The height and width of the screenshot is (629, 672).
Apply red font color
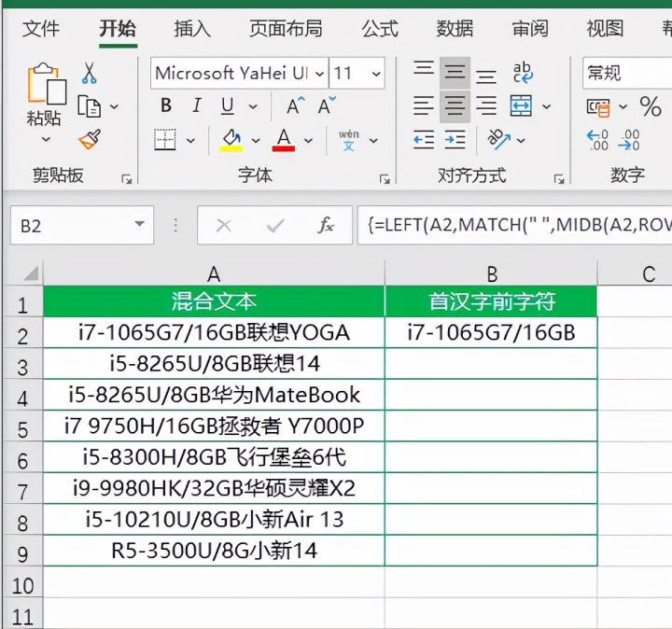click(284, 140)
